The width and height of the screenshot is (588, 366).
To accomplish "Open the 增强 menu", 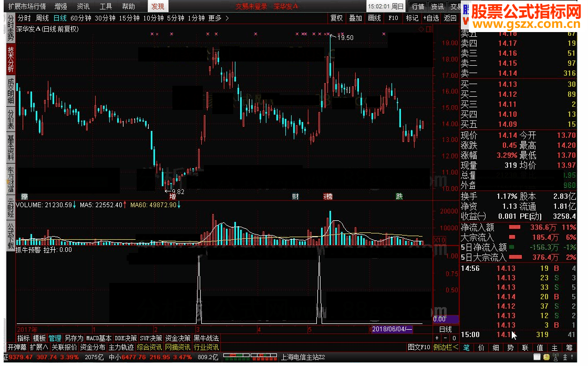I will click(61, 6).
